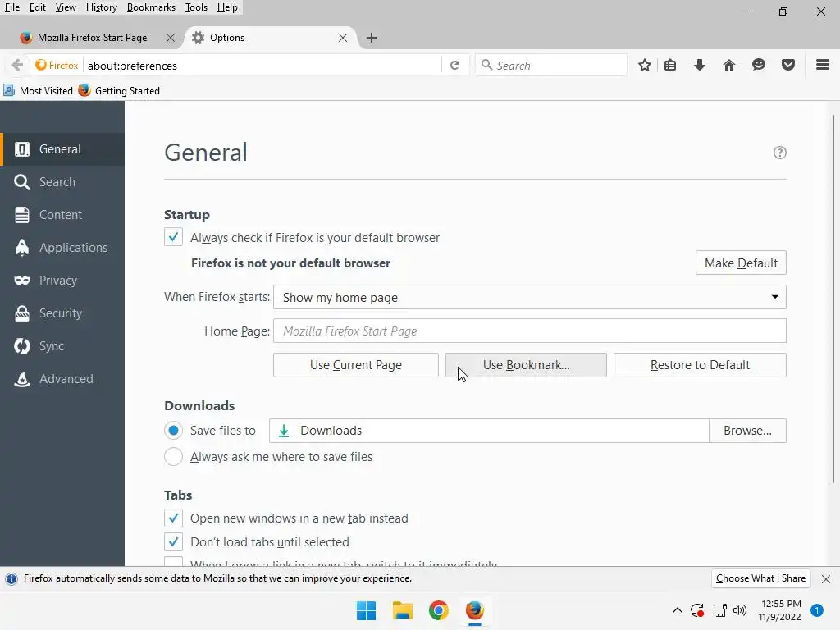Select Always ask where to save files
This screenshot has width=840, height=630.
pyautogui.click(x=173, y=456)
